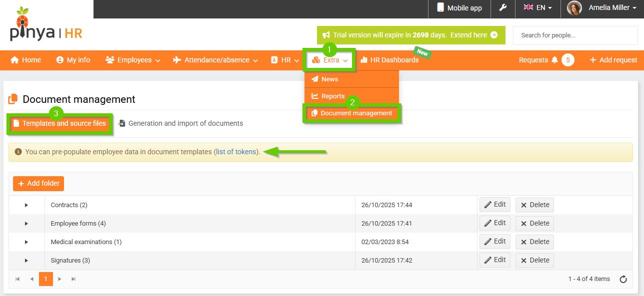
Task: Click the Pinya HR logo
Action: tap(46, 25)
